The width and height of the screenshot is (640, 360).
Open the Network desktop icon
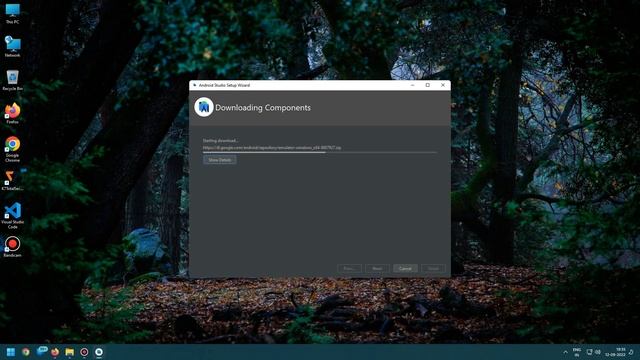pyautogui.click(x=12, y=47)
